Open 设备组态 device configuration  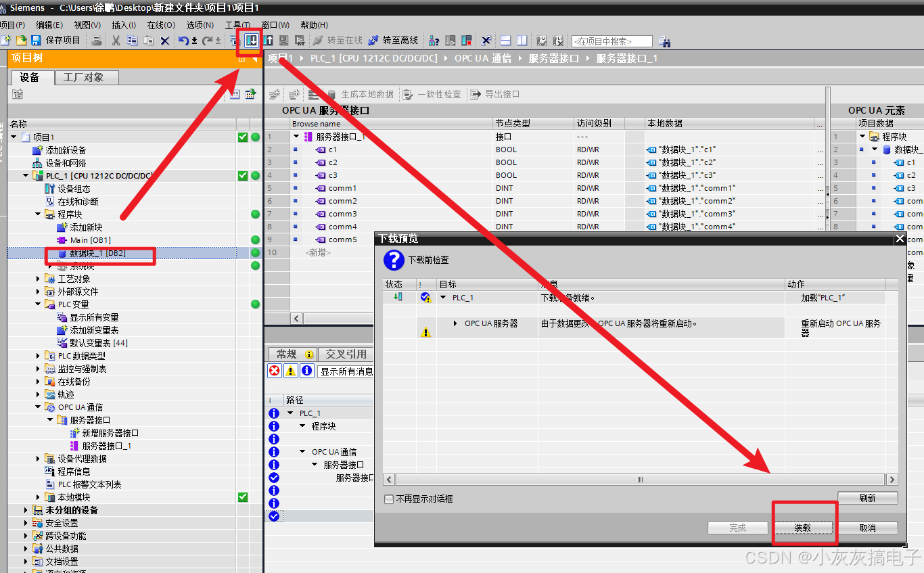point(68,189)
